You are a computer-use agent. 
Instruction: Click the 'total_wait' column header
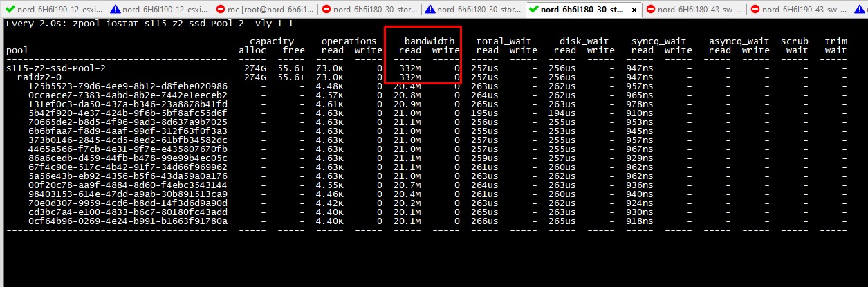point(504,41)
